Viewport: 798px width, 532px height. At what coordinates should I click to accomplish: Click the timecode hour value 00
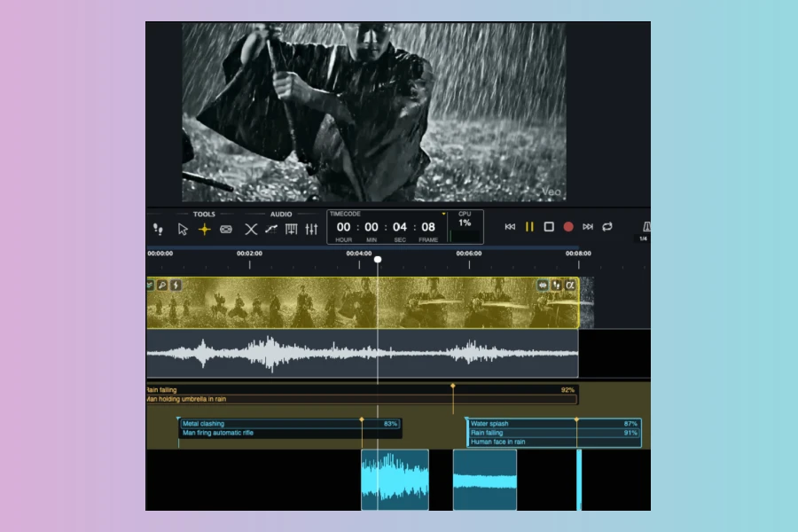tap(343, 227)
